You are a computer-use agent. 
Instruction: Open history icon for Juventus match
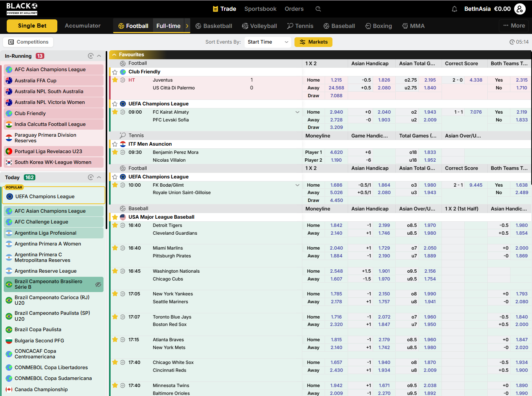122,80
